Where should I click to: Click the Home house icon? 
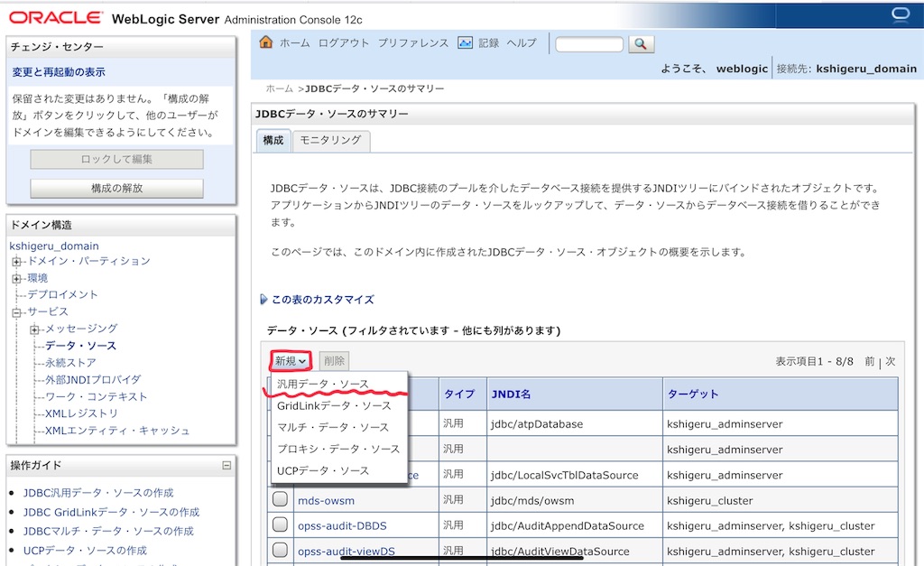(266, 42)
